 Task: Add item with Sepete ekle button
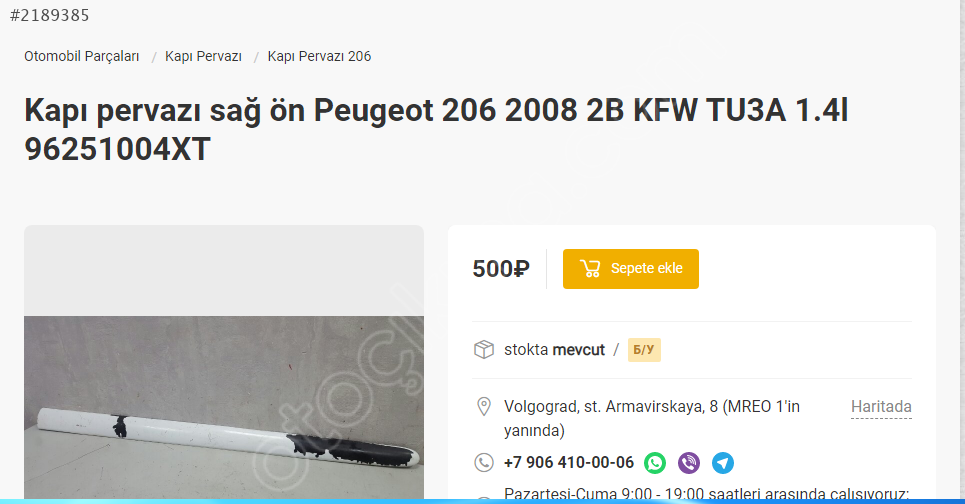point(631,269)
